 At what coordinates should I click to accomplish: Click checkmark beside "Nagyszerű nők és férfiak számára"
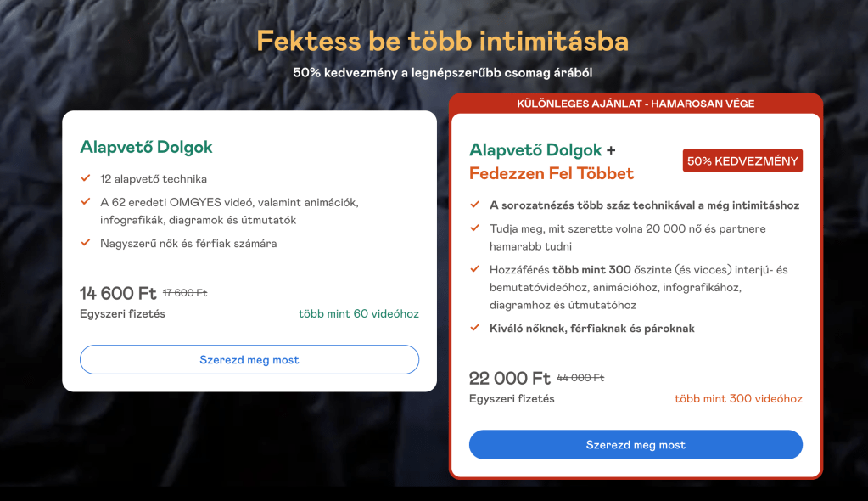(85, 243)
